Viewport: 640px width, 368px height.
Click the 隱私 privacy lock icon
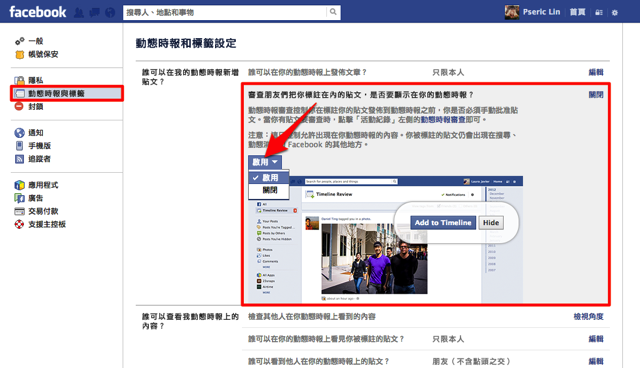tap(20, 80)
